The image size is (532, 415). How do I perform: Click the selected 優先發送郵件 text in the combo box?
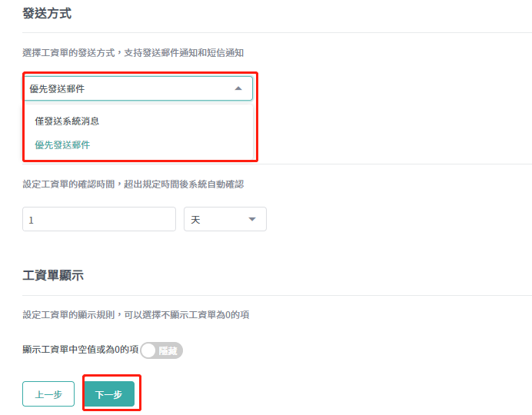pos(57,89)
